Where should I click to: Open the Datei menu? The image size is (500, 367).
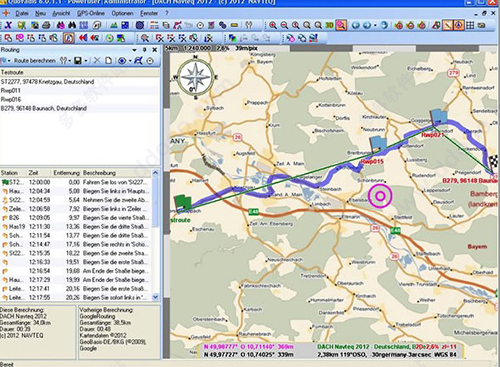point(22,13)
